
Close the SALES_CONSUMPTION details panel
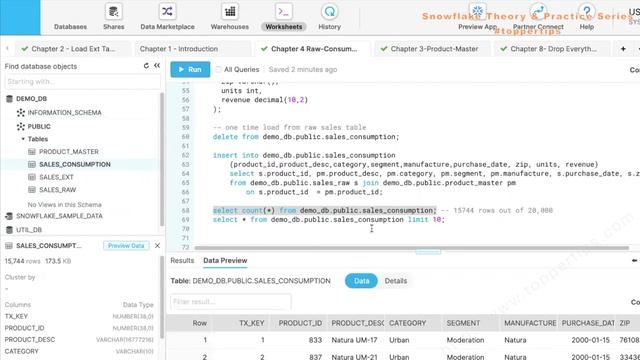click(157, 246)
